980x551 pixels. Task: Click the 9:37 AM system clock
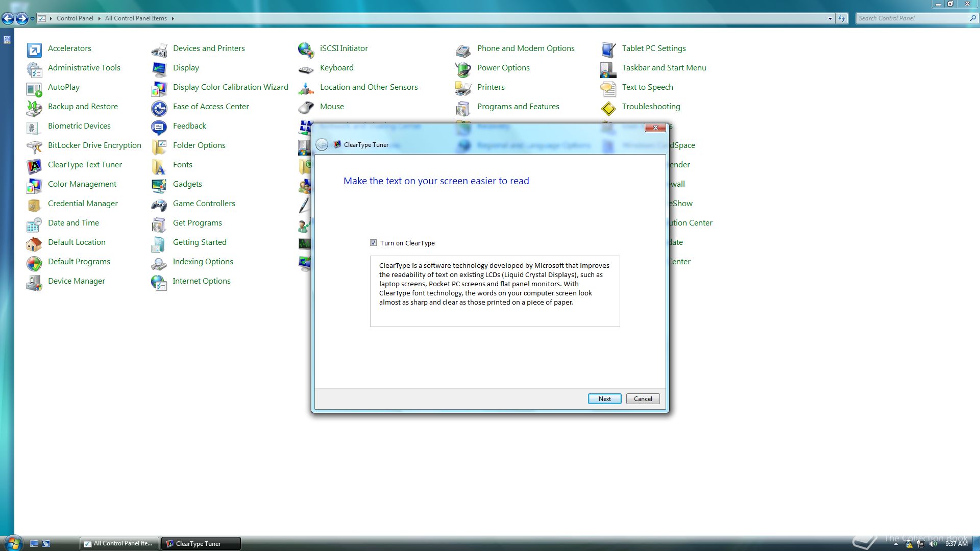(x=956, y=544)
